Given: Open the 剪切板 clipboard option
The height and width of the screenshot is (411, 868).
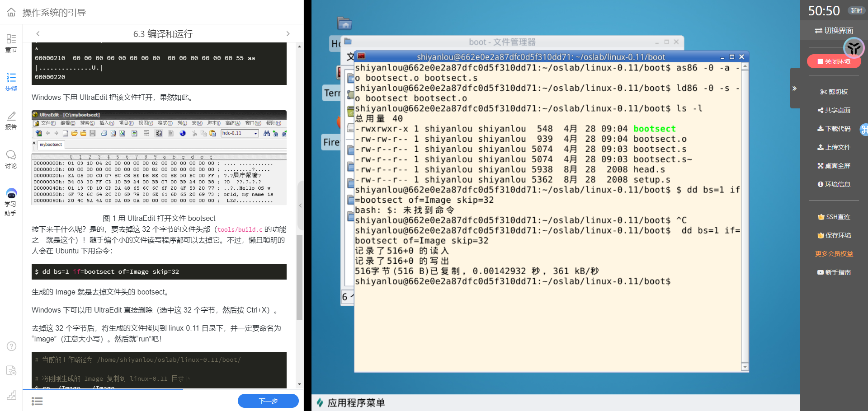Looking at the screenshot, I should click(x=834, y=92).
